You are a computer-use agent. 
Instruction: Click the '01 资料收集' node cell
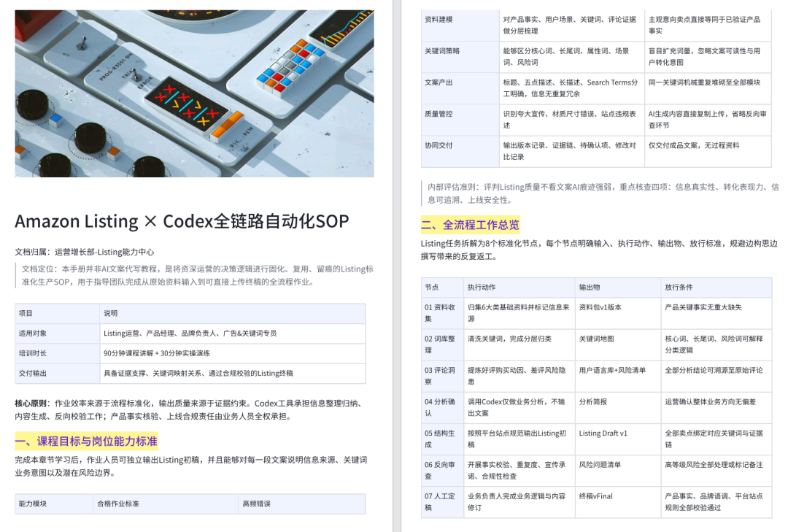[x=442, y=313]
